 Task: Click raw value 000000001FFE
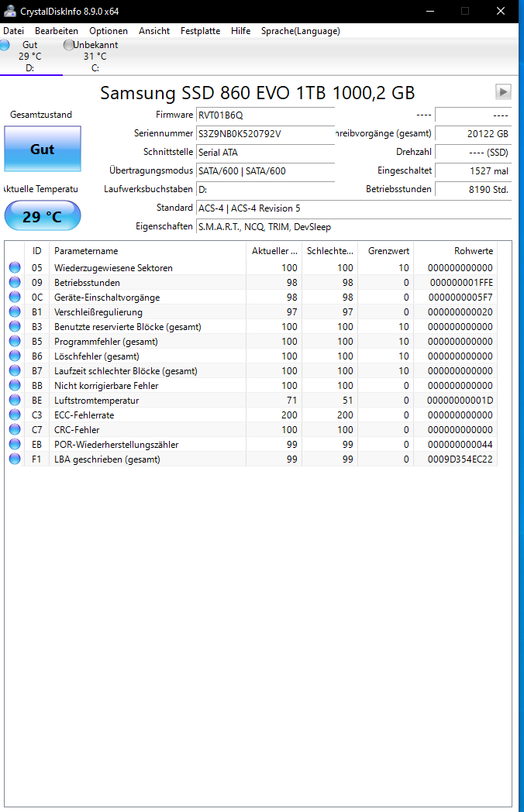pos(461,282)
